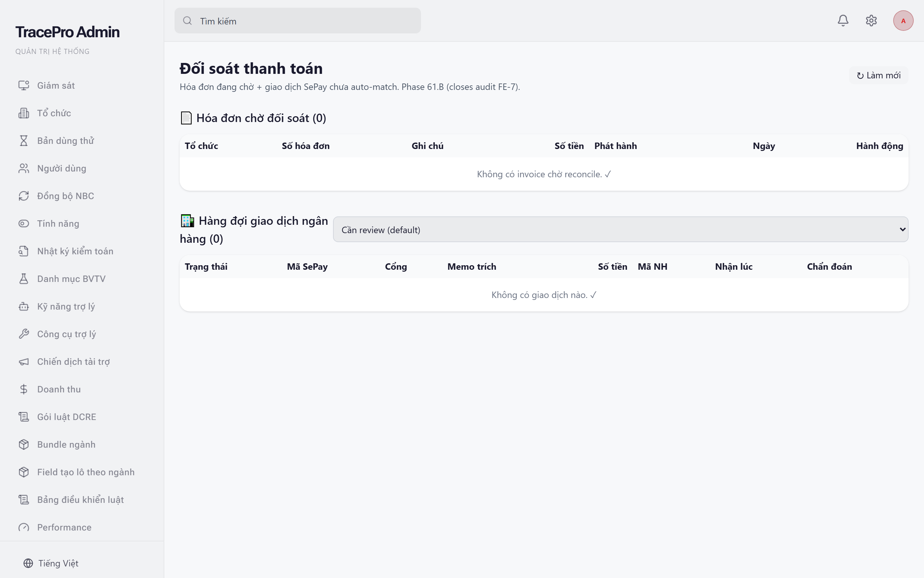
Task: Click the Trạng thái column header
Action: 206,267
